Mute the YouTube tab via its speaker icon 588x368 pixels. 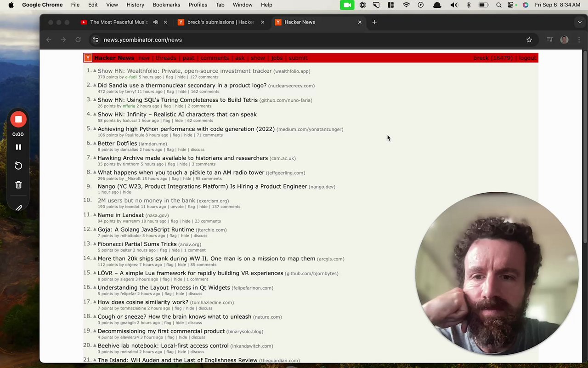pyautogui.click(x=155, y=22)
